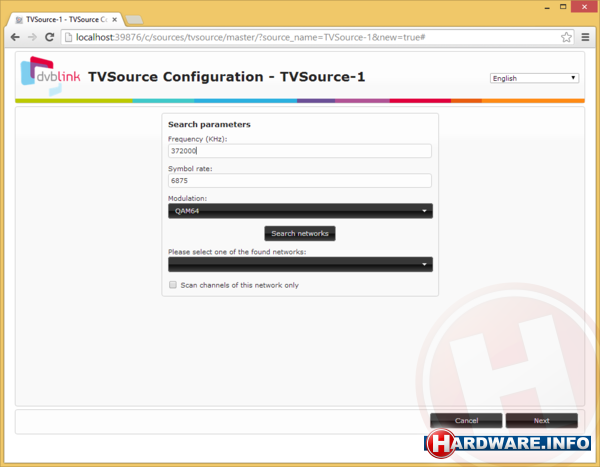Click 'TVSource Configuration - TVSource-1' title
This screenshot has height=467, width=600.
tap(227, 77)
